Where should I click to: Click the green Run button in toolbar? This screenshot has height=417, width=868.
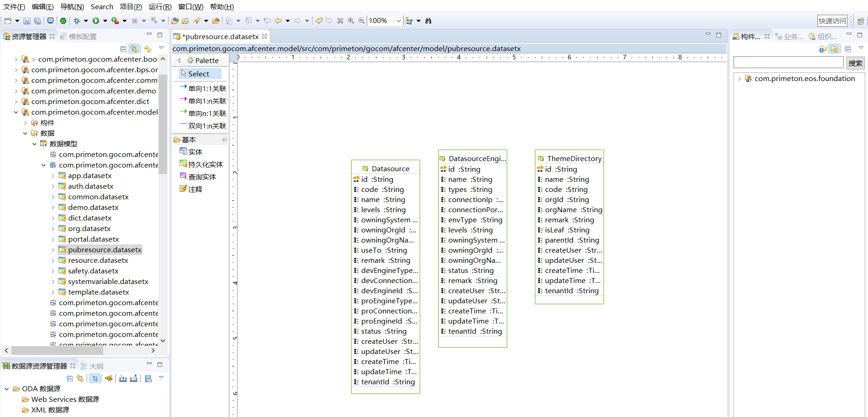pos(96,21)
